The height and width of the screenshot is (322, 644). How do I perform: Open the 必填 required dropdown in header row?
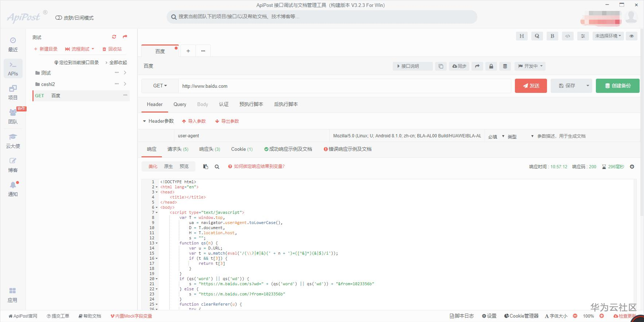pyautogui.click(x=496, y=136)
